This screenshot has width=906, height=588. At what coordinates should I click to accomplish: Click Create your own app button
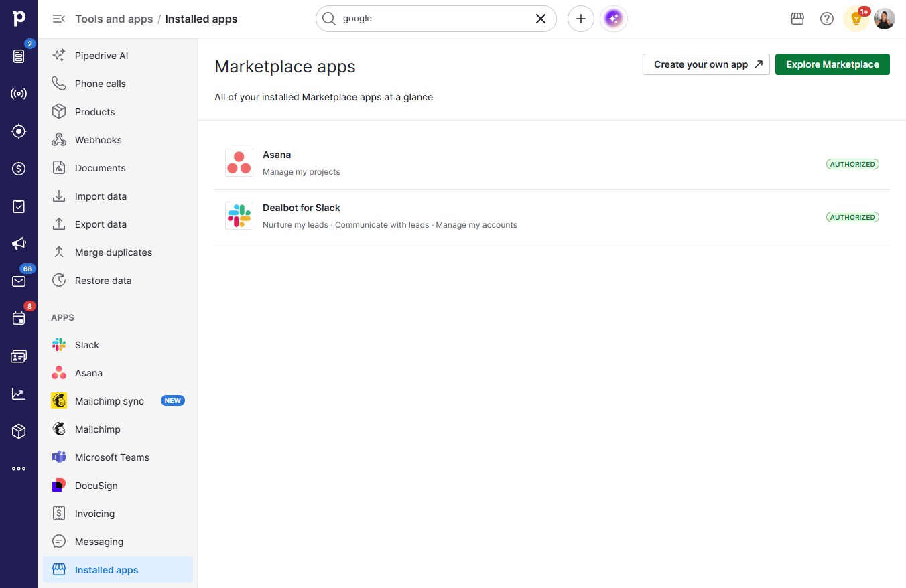[x=706, y=64]
